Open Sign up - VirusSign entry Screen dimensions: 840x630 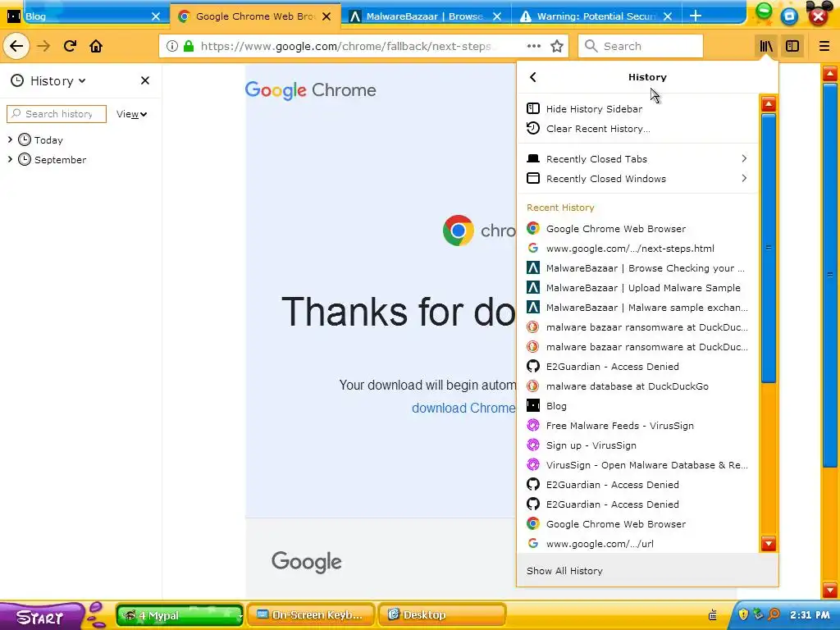pyautogui.click(x=637, y=445)
